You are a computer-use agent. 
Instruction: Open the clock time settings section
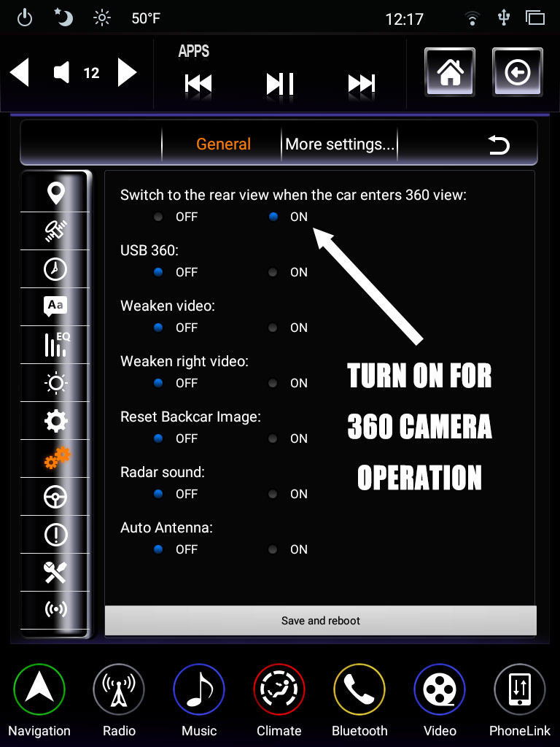(x=55, y=269)
